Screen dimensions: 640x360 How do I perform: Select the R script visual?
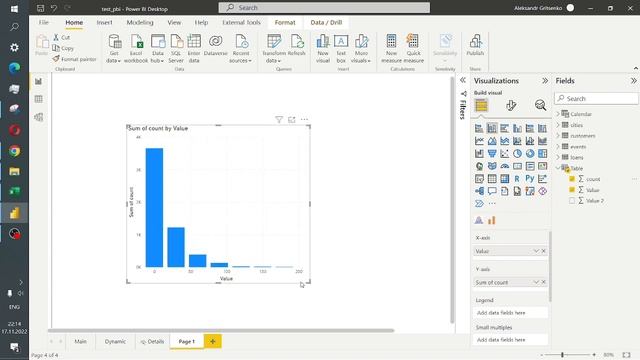coord(517,179)
